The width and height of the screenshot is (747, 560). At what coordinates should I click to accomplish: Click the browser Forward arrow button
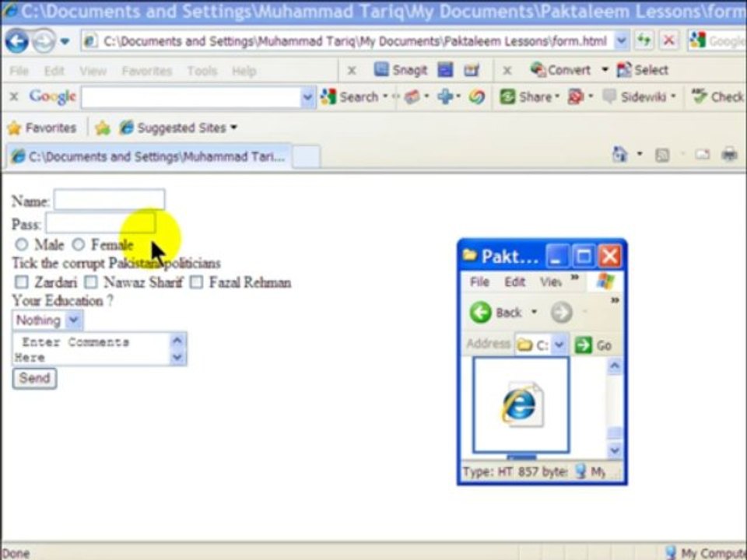tap(44, 42)
